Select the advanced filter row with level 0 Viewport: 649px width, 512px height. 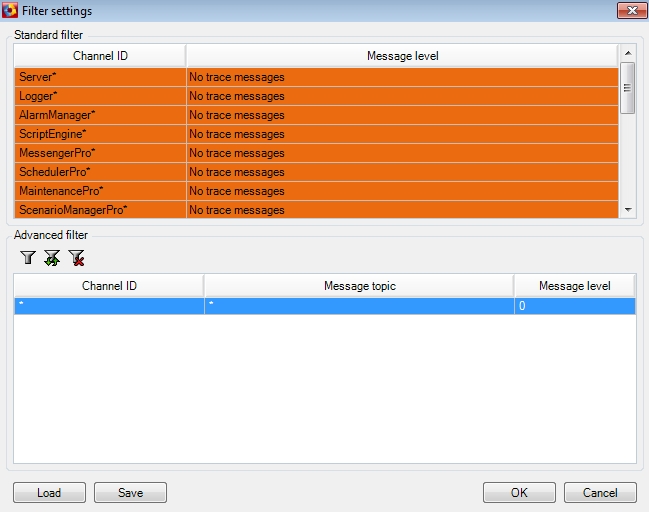325,306
